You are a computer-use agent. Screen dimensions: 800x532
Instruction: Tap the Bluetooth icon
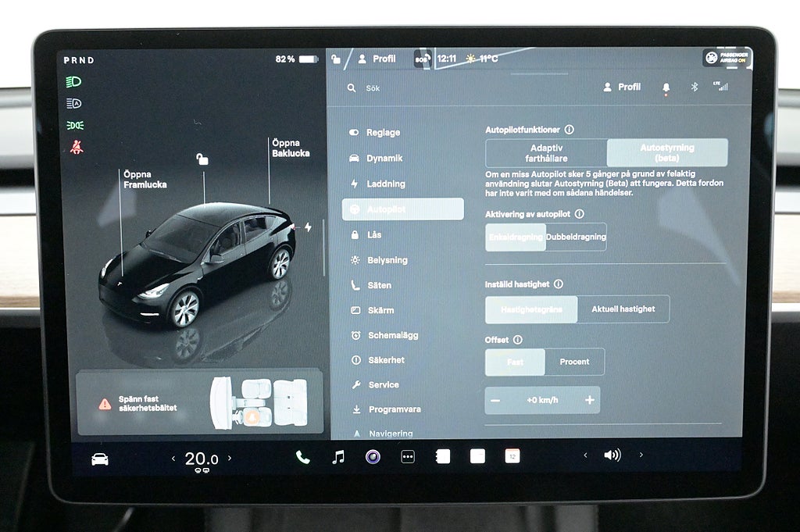tap(694, 87)
